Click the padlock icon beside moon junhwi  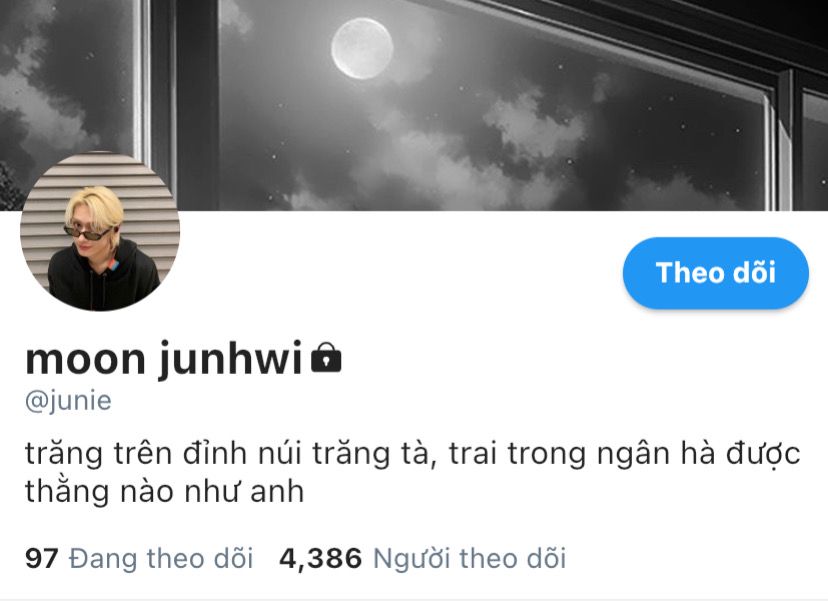point(326,358)
